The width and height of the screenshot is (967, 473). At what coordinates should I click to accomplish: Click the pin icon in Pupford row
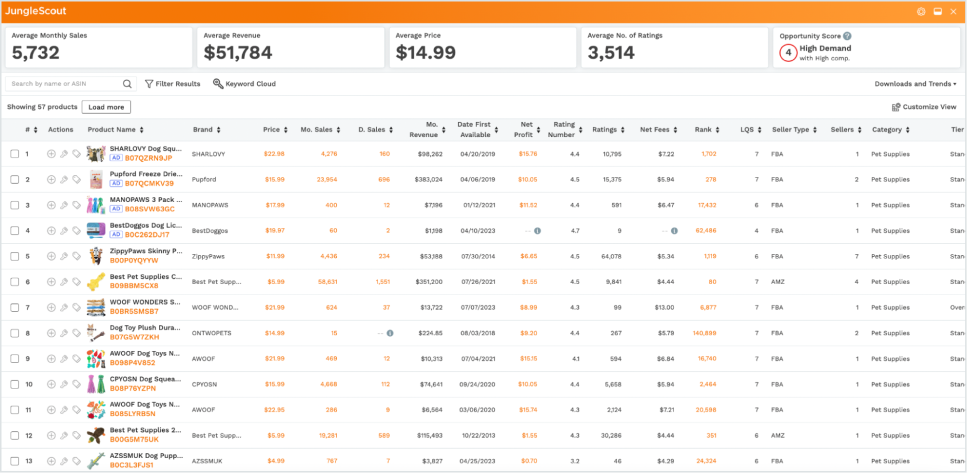[64, 179]
